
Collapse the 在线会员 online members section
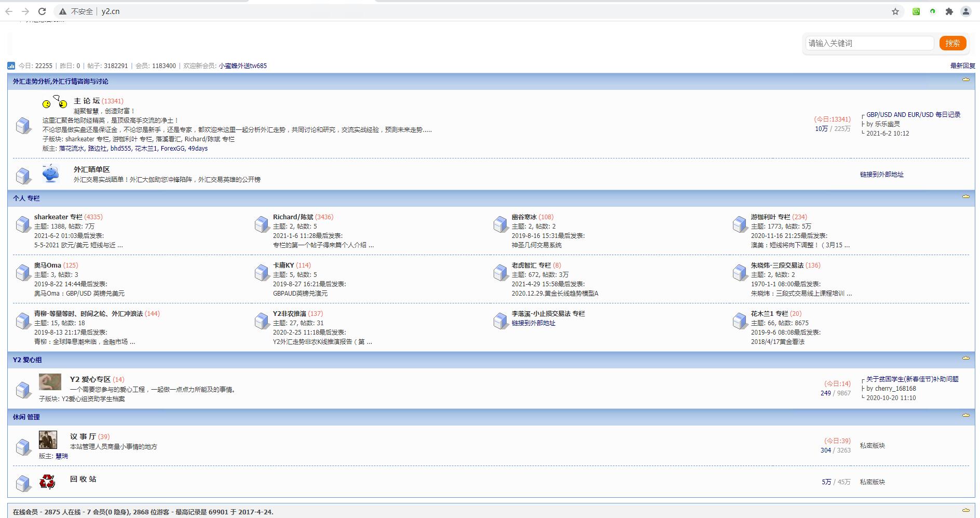pyautogui.click(x=966, y=510)
